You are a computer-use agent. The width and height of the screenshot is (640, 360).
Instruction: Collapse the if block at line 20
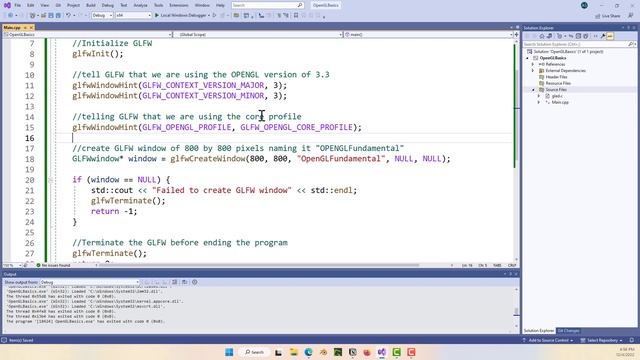click(51, 180)
